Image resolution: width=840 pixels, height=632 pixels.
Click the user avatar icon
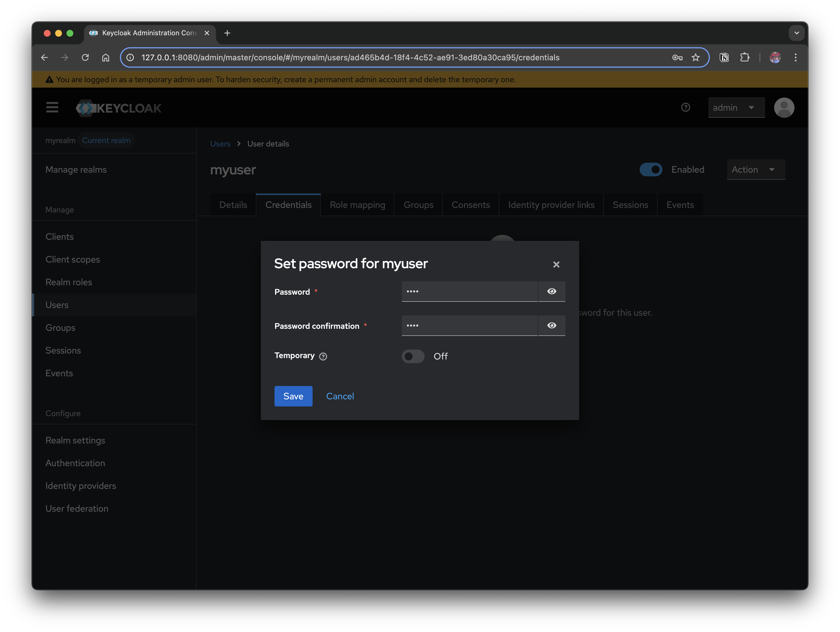click(784, 108)
